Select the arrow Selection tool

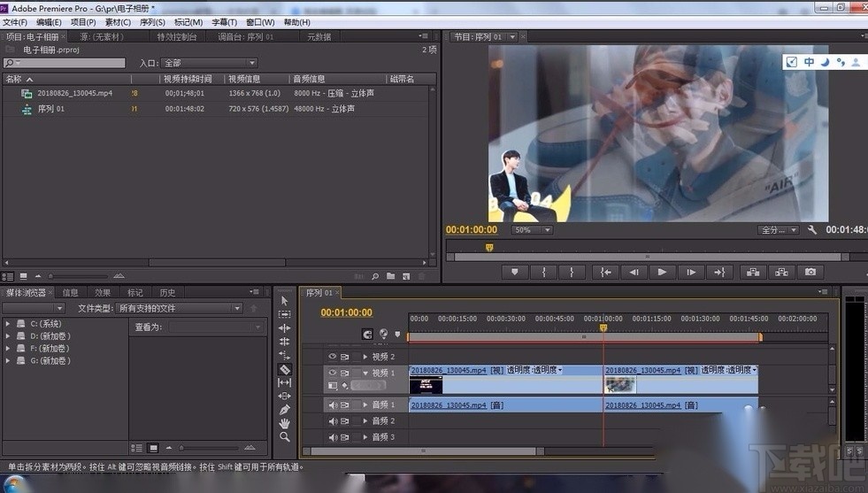click(284, 301)
